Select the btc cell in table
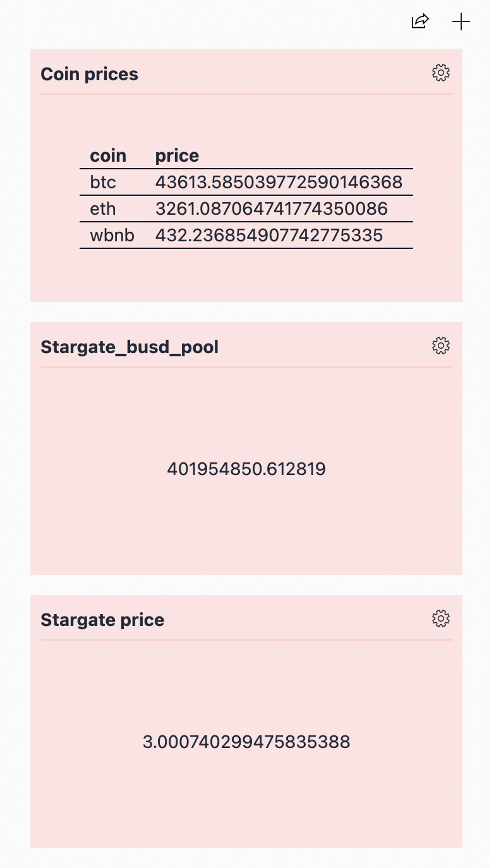Screen dimensions: 489x868 pyautogui.click(x=103, y=183)
